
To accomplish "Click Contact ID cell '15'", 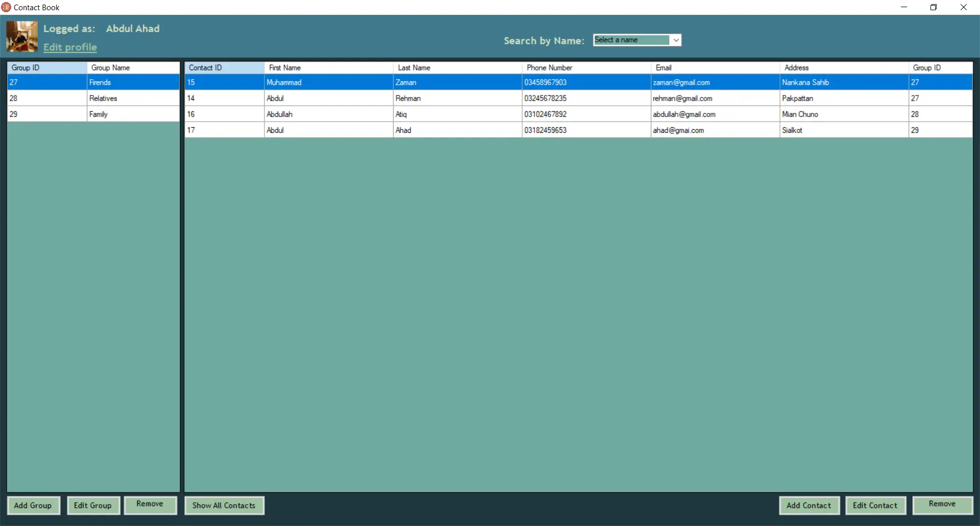I will (x=225, y=82).
